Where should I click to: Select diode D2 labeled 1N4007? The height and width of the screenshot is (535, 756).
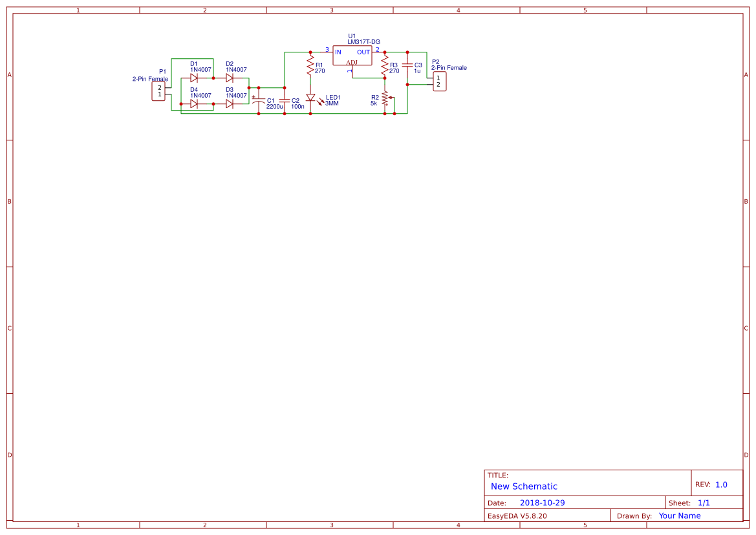point(230,78)
